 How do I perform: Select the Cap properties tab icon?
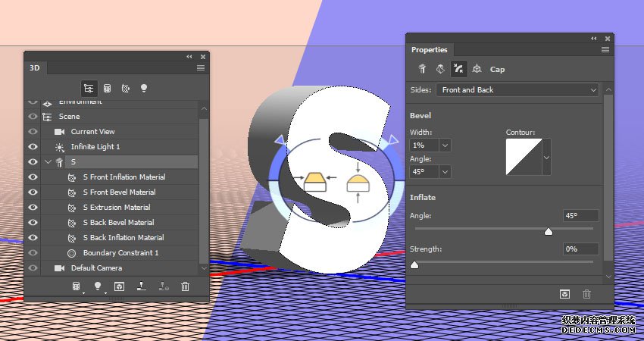point(458,69)
